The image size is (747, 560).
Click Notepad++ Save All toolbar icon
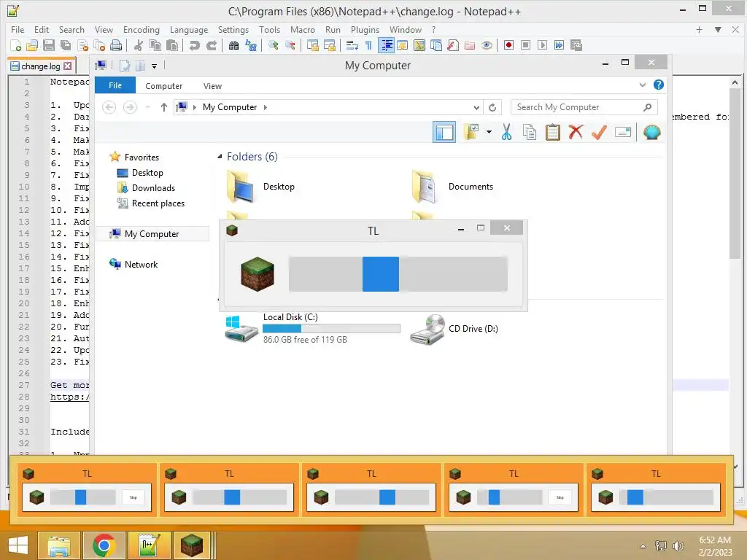point(65,45)
